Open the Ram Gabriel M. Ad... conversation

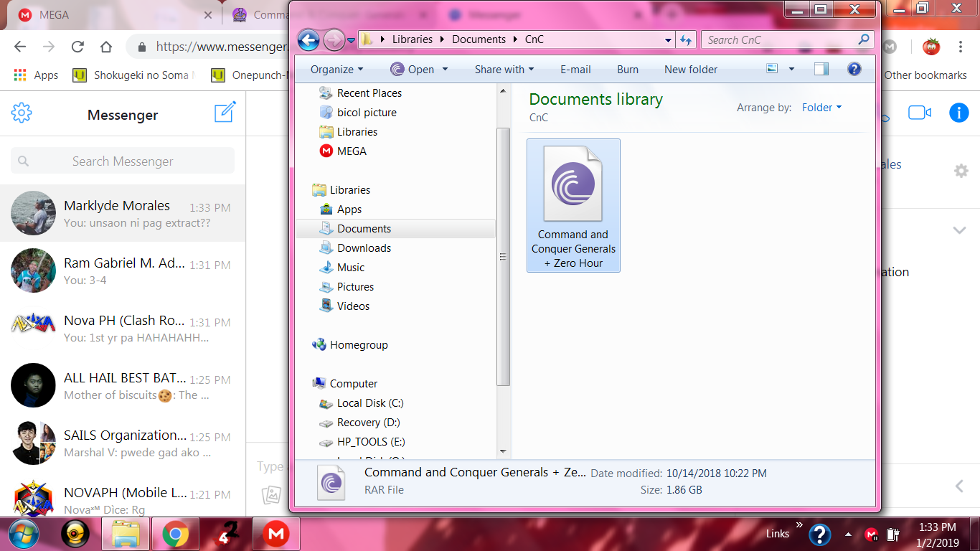[x=123, y=270]
